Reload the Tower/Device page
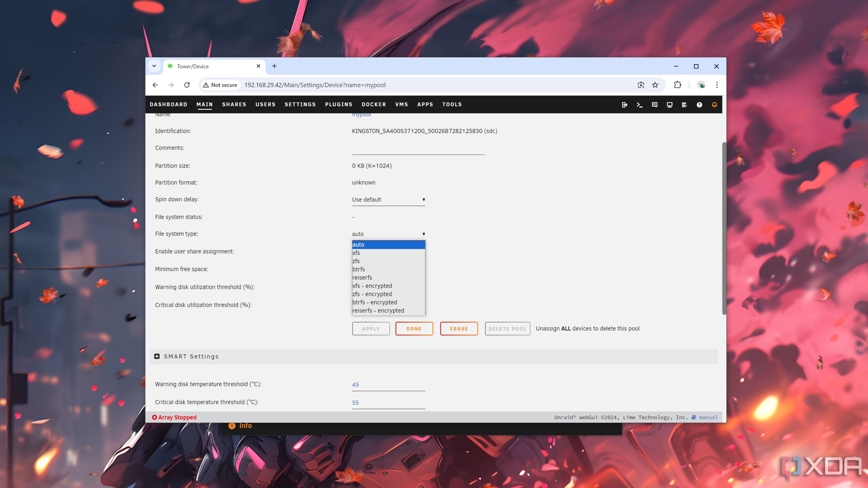Viewport: 868px width, 488px height. pos(187,85)
